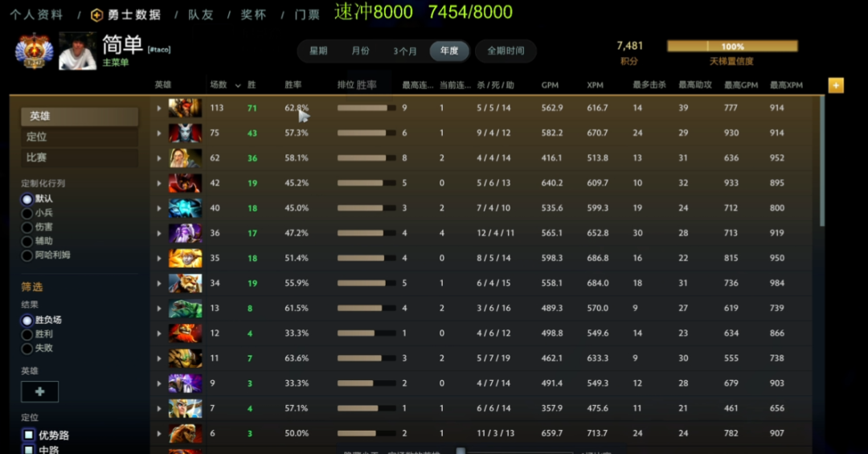Select the 伤害 radio option

[27, 227]
